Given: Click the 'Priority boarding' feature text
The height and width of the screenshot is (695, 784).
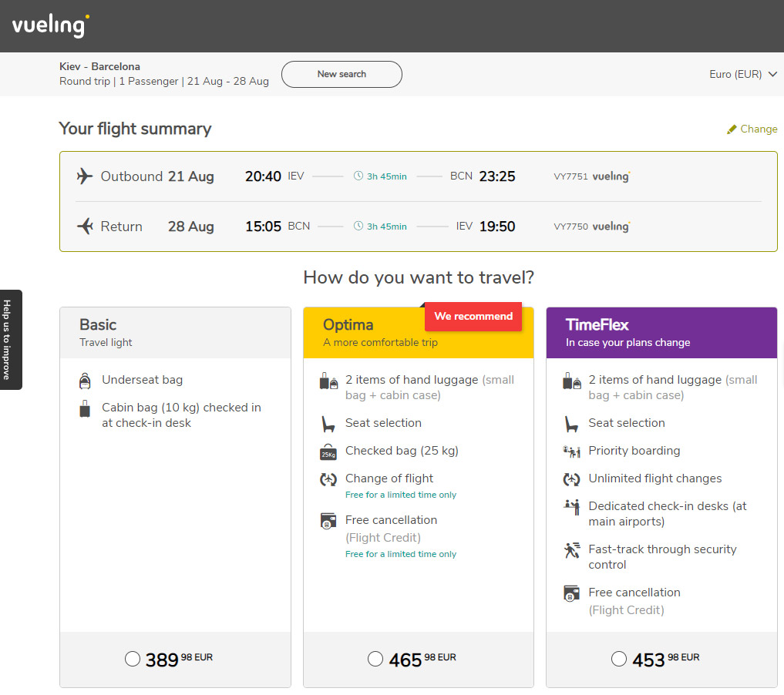Looking at the screenshot, I should 634,451.
